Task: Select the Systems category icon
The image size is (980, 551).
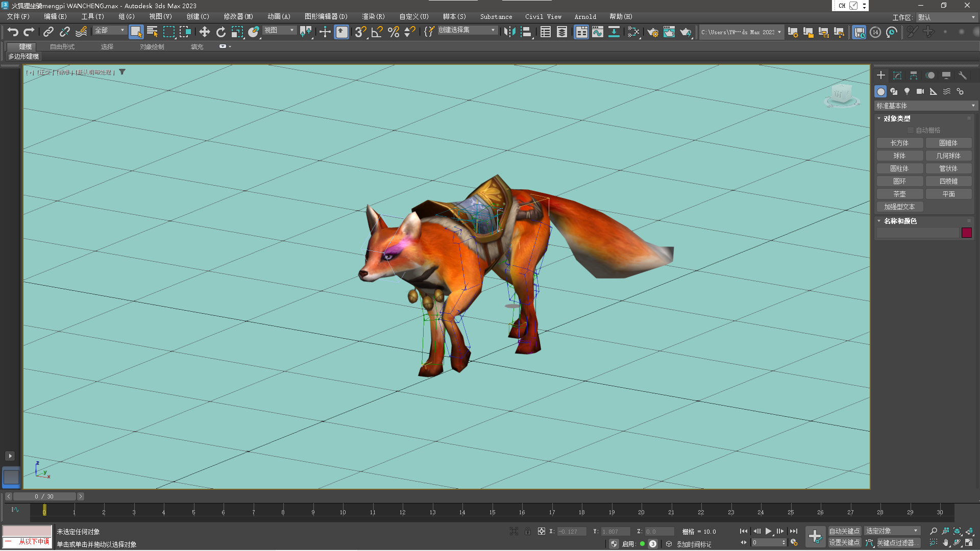Action: [x=960, y=91]
